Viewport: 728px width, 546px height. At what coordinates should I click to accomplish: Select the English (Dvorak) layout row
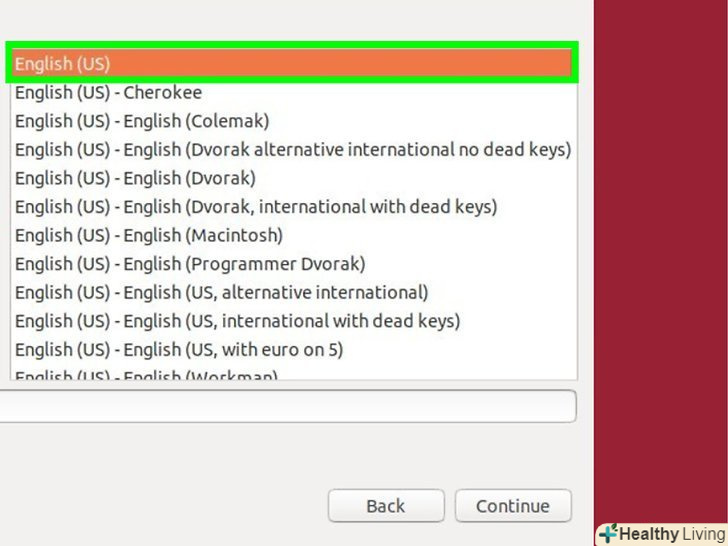point(294,178)
